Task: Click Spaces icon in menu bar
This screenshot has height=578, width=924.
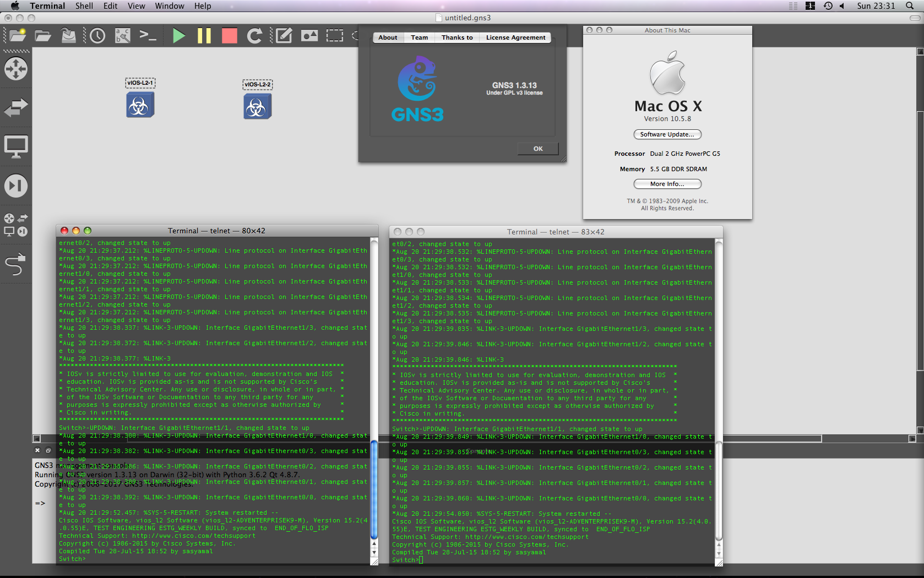Action: coord(810,6)
